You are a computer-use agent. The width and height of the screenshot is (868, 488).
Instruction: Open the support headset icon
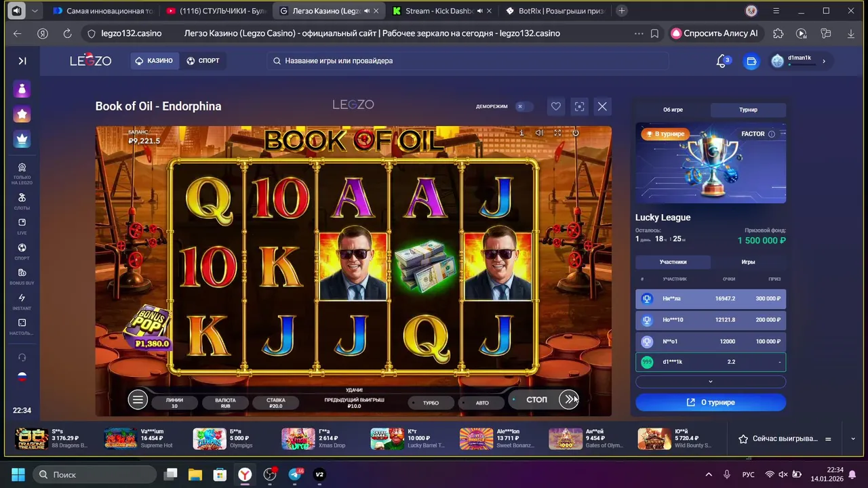22,357
